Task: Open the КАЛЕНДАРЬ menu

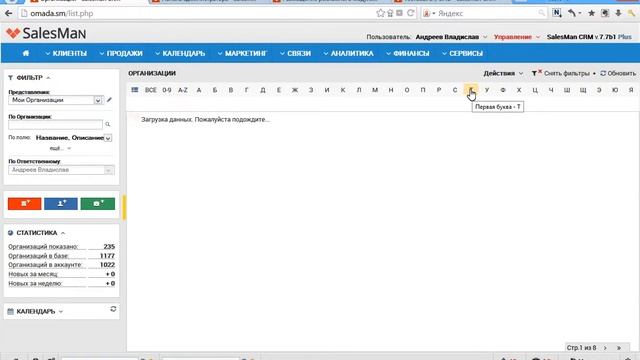Action: pos(180,53)
